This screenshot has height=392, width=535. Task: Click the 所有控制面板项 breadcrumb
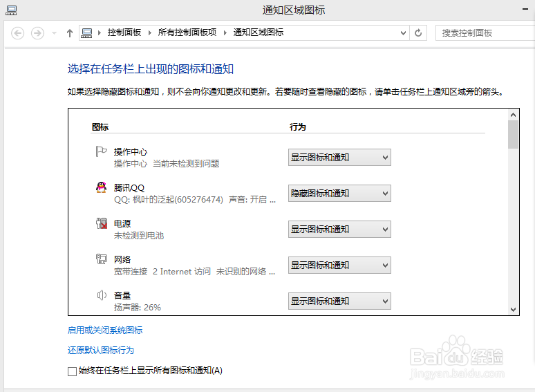pos(187,32)
